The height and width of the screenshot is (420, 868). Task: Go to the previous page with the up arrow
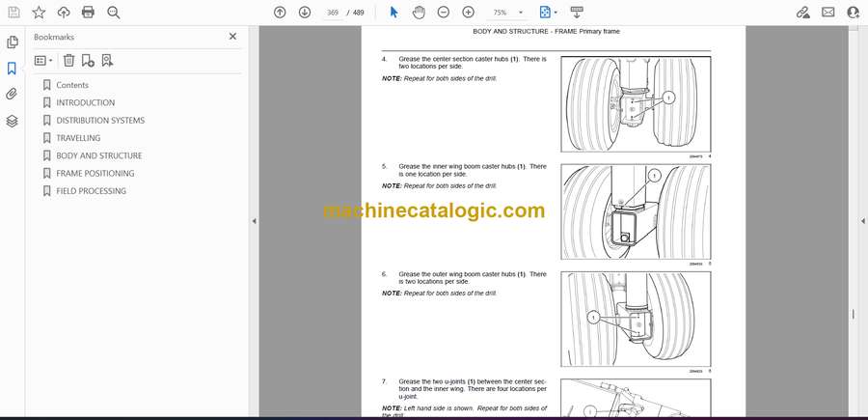coord(280,13)
